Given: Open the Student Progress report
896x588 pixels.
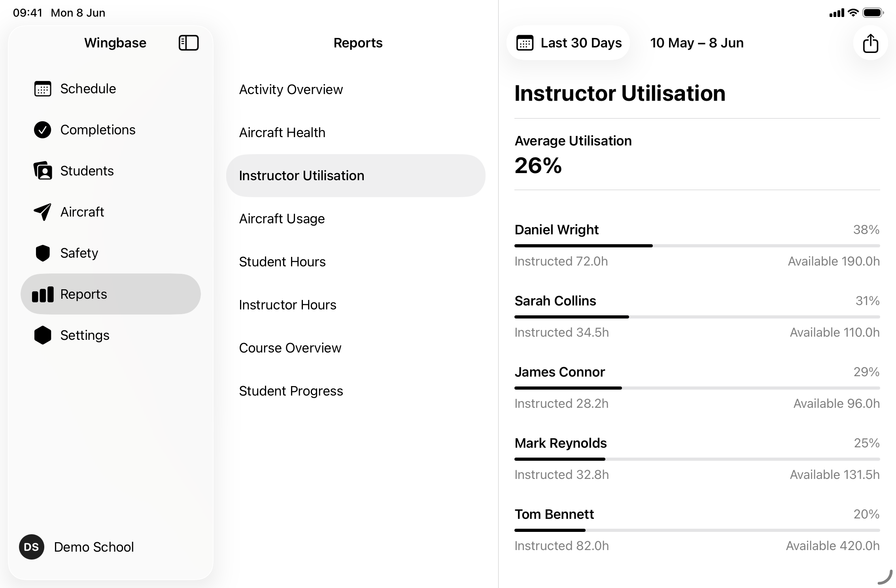Looking at the screenshot, I should tap(356, 391).
